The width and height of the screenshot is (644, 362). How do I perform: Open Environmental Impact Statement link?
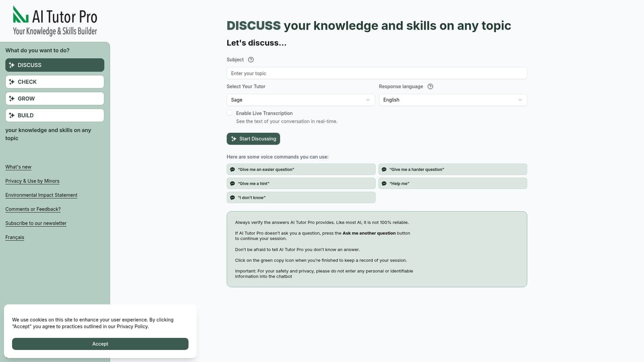[x=41, y=195]
